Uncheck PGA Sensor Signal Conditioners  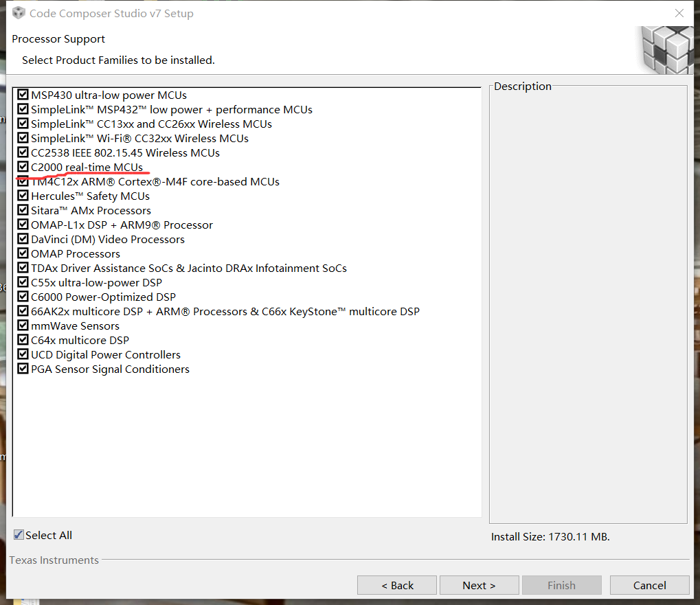(23, 369)
